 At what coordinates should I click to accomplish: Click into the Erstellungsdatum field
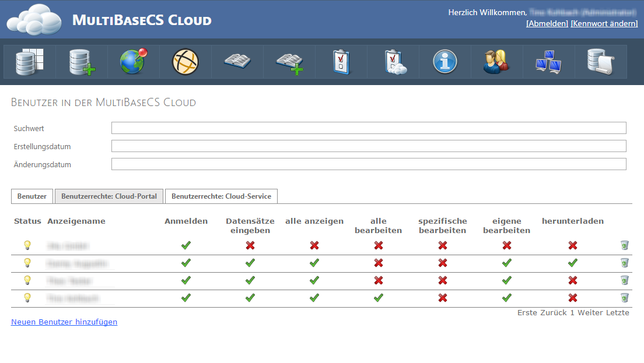(369, 146)
